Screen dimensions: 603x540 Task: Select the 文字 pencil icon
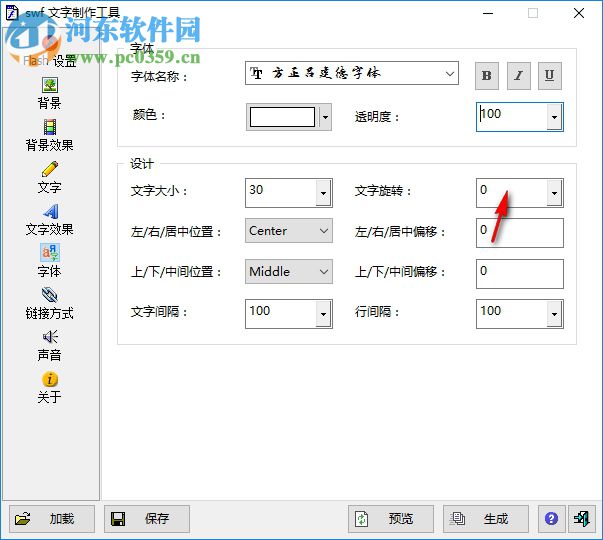coord(50,169)
